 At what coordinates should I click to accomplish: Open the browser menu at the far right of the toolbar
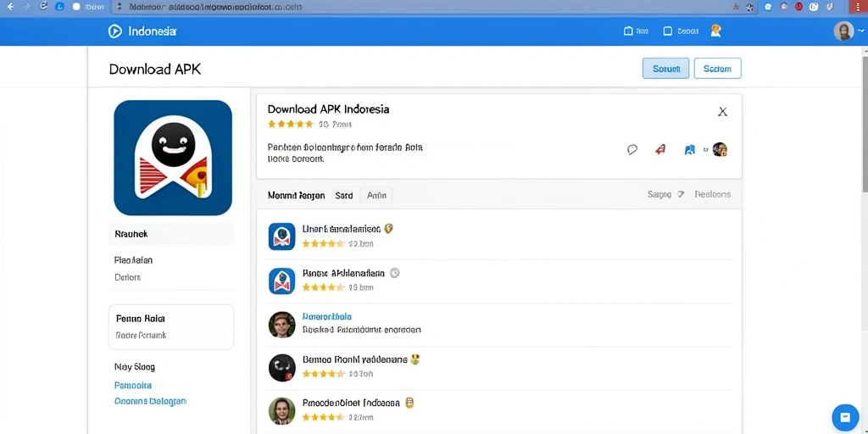pyautogui.click(x=860, y=7)
